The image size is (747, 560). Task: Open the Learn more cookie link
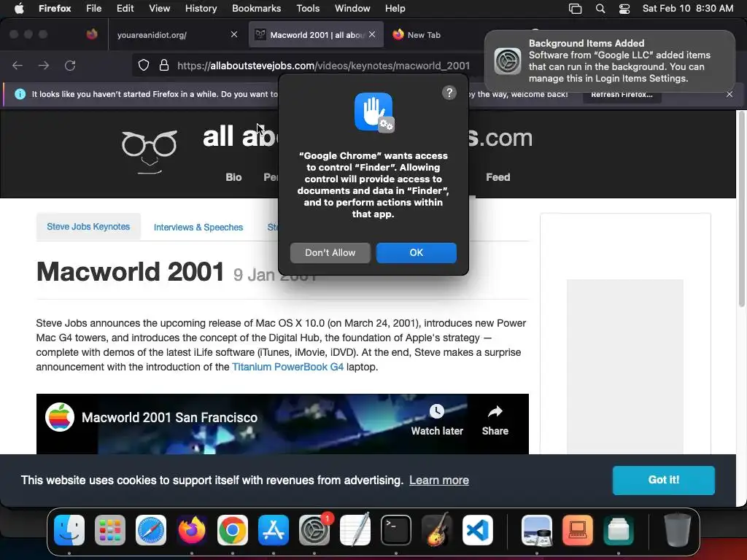pyautogui.click(x=438, y=480)
